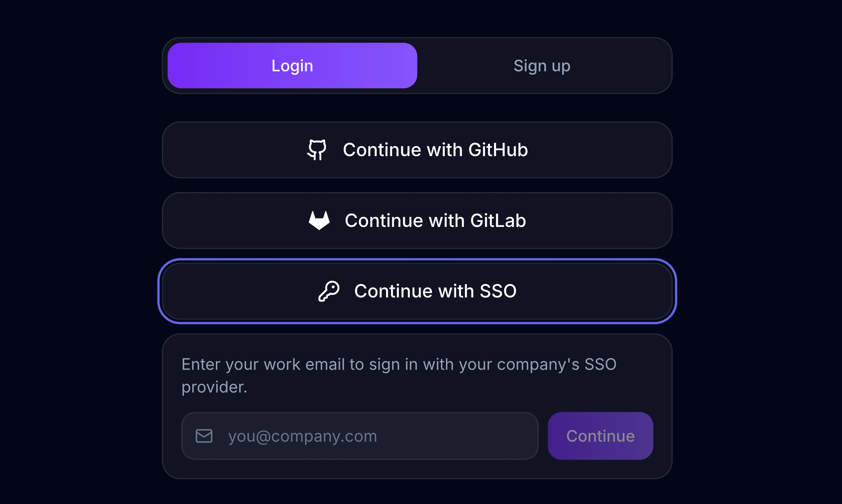Click the "Login" label on purple pill
Screen dimensions: 842x504
tap(292, 66)
